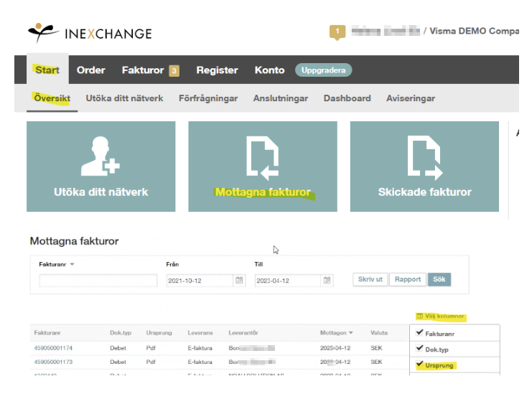The width and height of the screenshot is (532, 394).
Task: Open invoice 459050001174 link
Action: pyautogui.click(x=53, y=348)
